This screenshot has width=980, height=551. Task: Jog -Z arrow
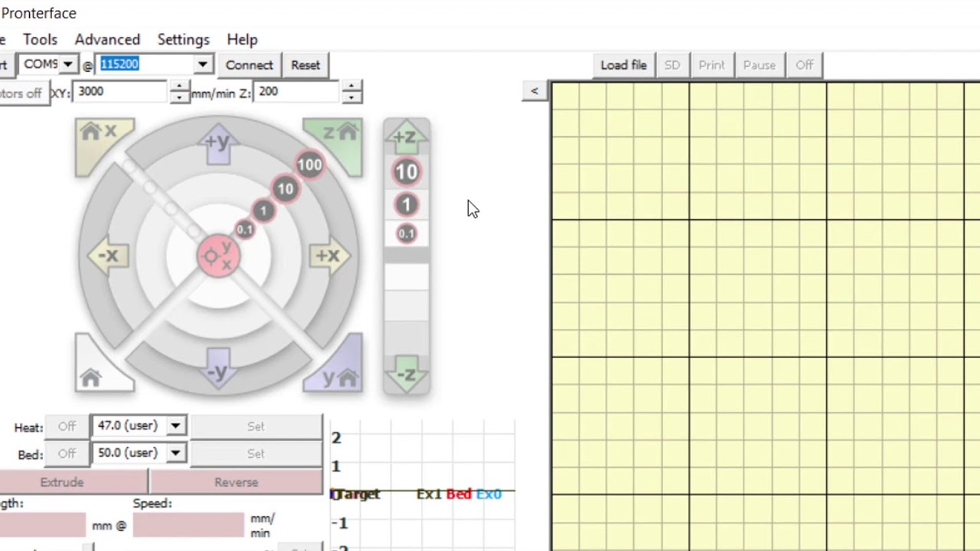[406, 374]
